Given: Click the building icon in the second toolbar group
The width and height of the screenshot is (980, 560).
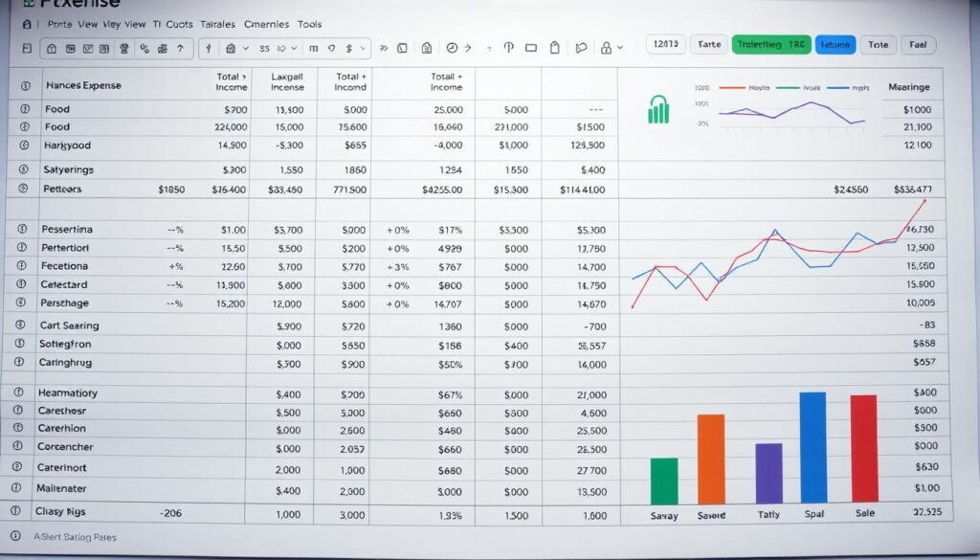Looking at the screenshot, I should [x=231, y=48].
